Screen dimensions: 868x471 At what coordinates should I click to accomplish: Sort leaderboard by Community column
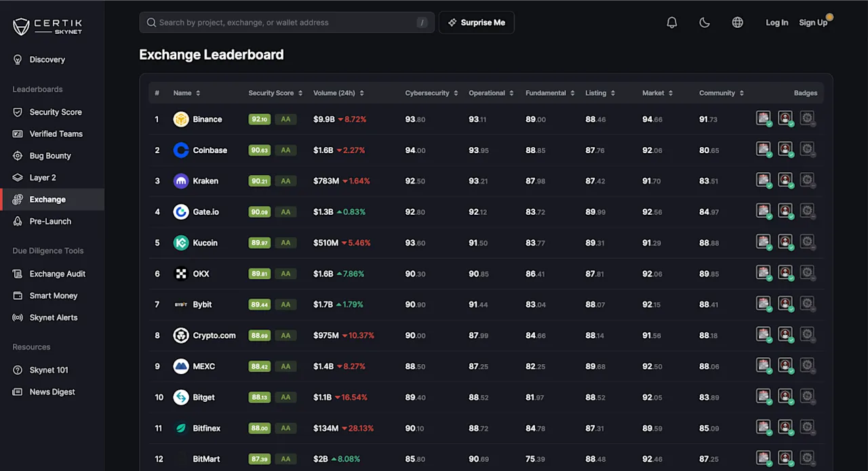click(x=722, y=93)
